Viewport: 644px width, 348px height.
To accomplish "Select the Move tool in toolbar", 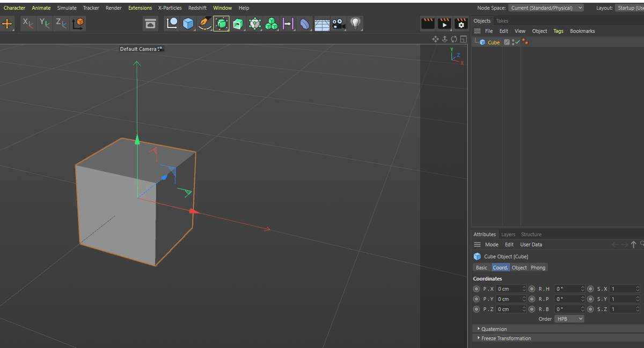I will pyautogui.click(x=7, y=24).
